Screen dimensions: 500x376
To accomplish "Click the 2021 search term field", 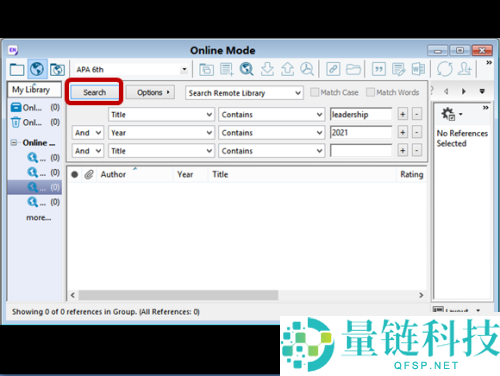I will (361, 132).
